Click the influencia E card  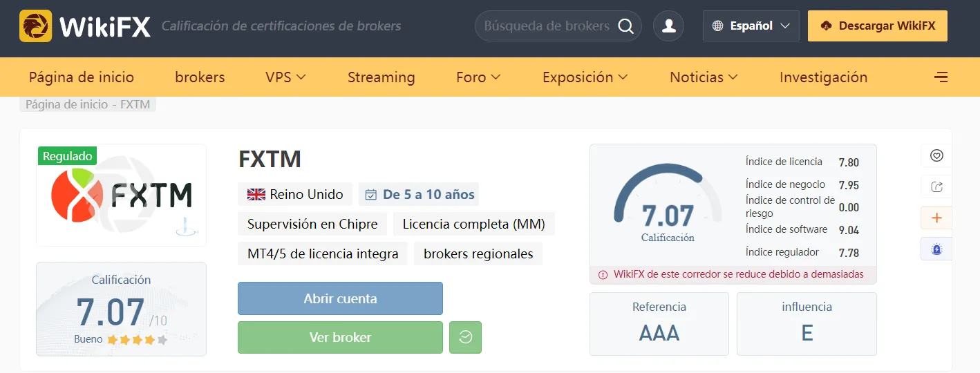(x=807, y=324)
